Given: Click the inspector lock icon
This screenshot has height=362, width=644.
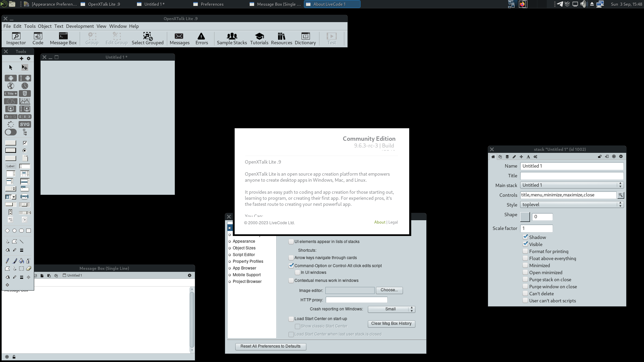Looking at the screenshot, I should [600, 157].
